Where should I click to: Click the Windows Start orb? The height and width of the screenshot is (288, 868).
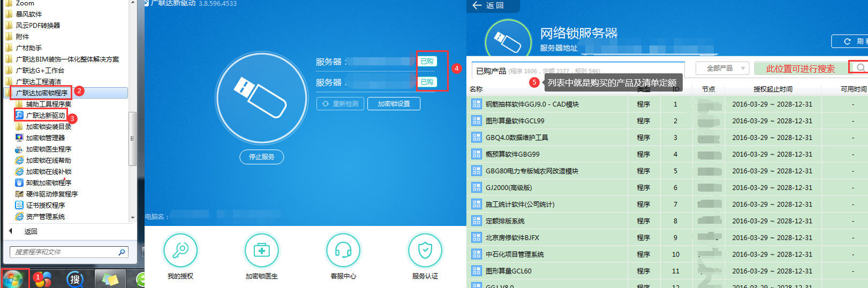[x=13, y=279]
